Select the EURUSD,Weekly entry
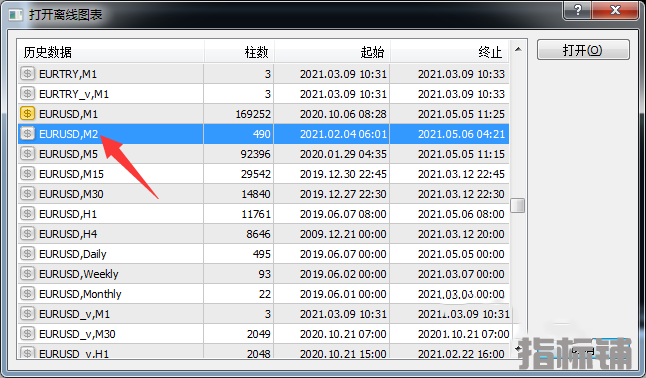This screenshot has height=378, width=646. click(x=263, y=274)
